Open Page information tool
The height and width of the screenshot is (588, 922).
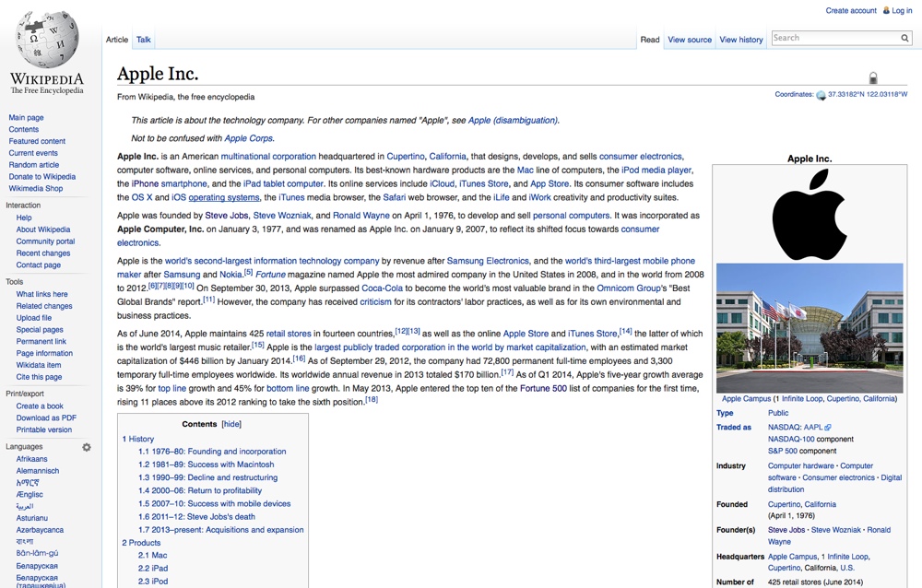[44, 353]
